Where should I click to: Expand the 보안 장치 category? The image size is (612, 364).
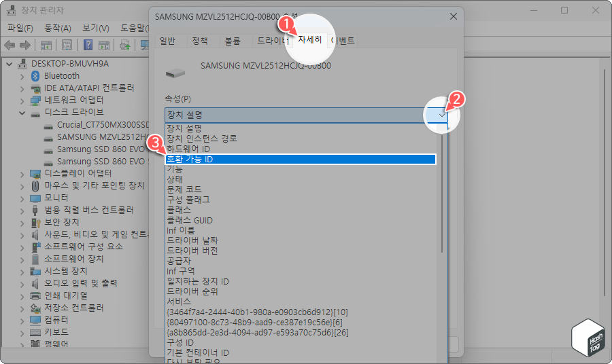[22, 223]
